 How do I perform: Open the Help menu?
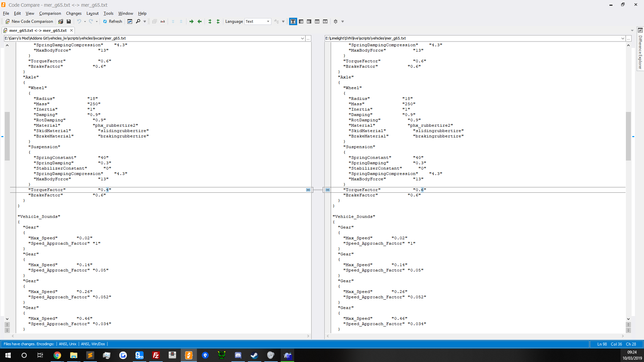142,13
